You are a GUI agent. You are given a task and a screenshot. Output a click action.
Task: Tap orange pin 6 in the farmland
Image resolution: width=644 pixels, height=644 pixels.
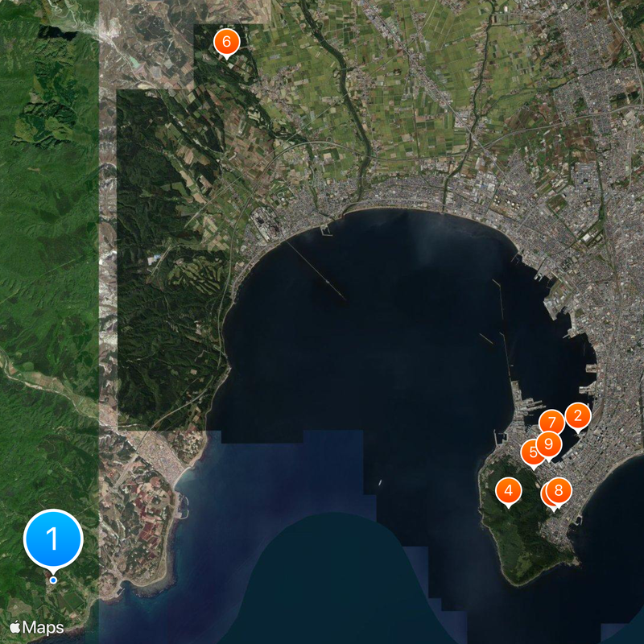click(x=226, y=42)
